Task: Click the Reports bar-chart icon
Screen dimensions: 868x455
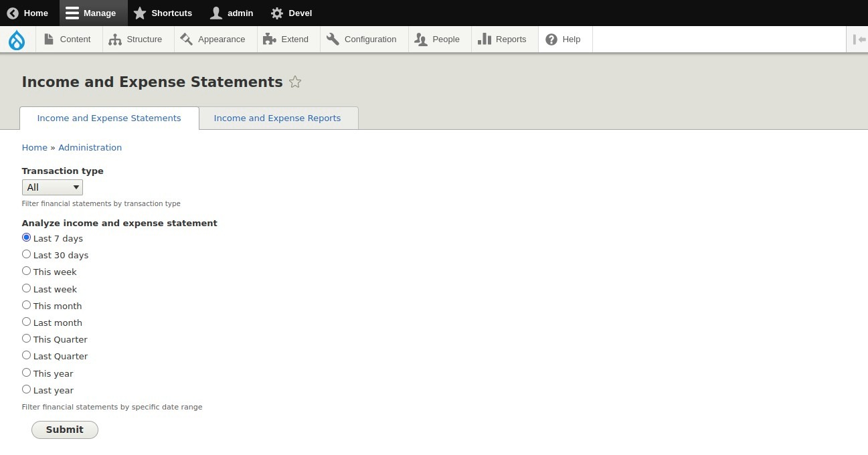Action: click(484, 39)
